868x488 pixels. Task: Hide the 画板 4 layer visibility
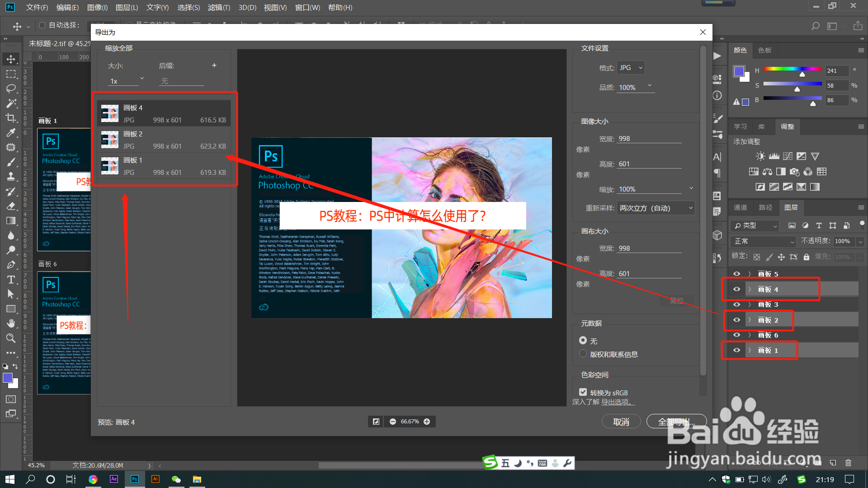(x=736, y=289)
